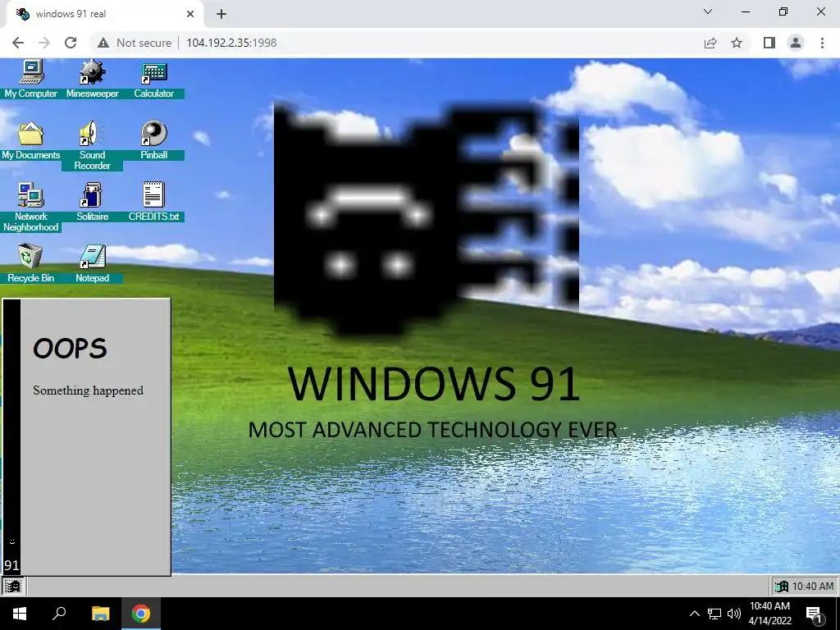840x630 pixels.
Task: Open the host clock showing 4/14/2022
Action: pos(769,614)
